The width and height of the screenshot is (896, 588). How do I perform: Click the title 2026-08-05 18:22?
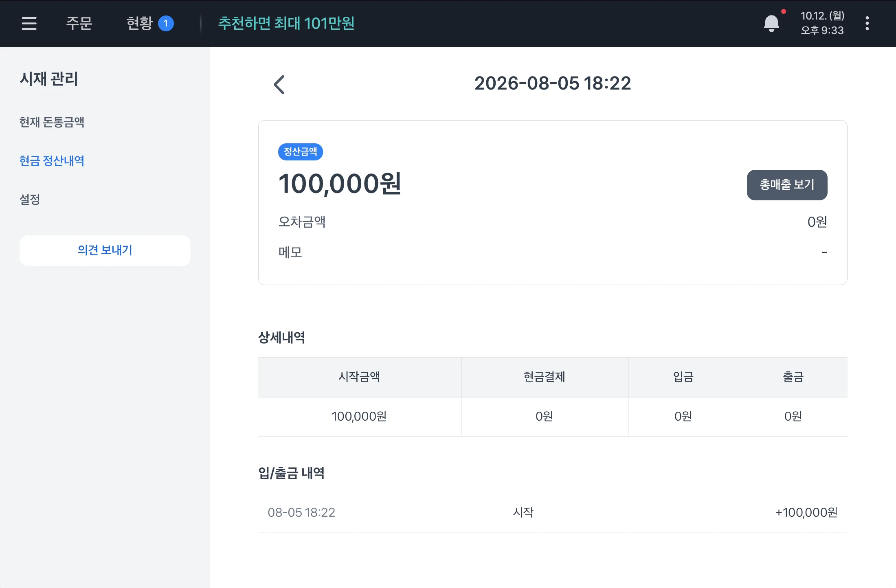click(x=553, y=83)
